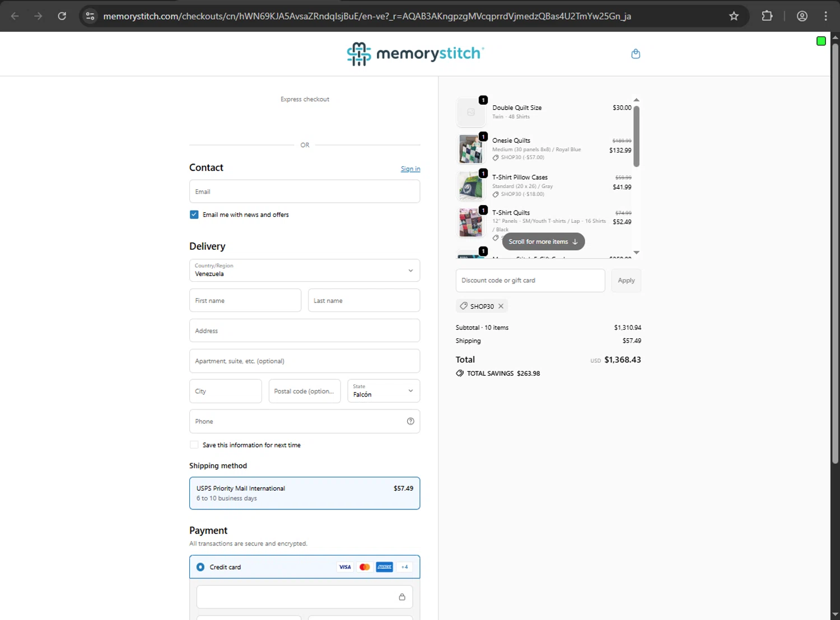Click the TOTAL SAVINGS $263.98 text

point(503,373)
